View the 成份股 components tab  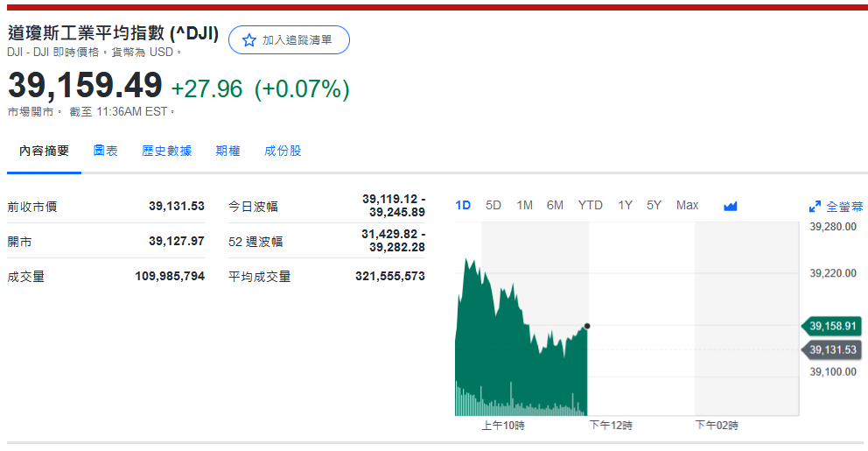point(283,151)
